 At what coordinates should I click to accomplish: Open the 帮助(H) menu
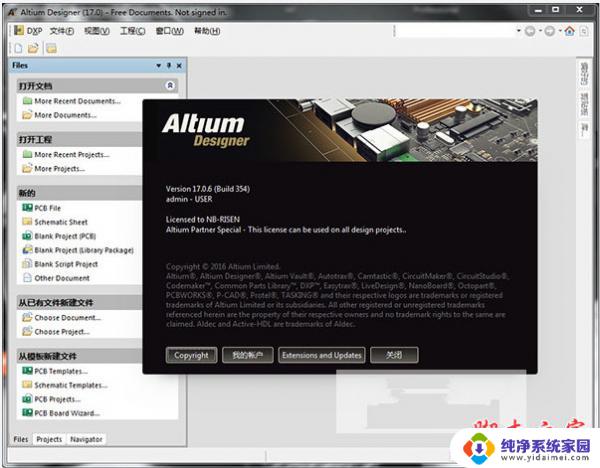pyautogui.click(x=207, y=31)
